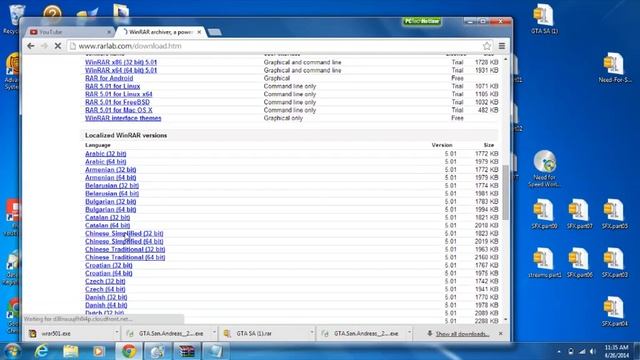The height and width of the screenshot is (360, 640).
Task: Expand the GTA SA (1).rar download arrow
Action: click(x=311, y=333)
